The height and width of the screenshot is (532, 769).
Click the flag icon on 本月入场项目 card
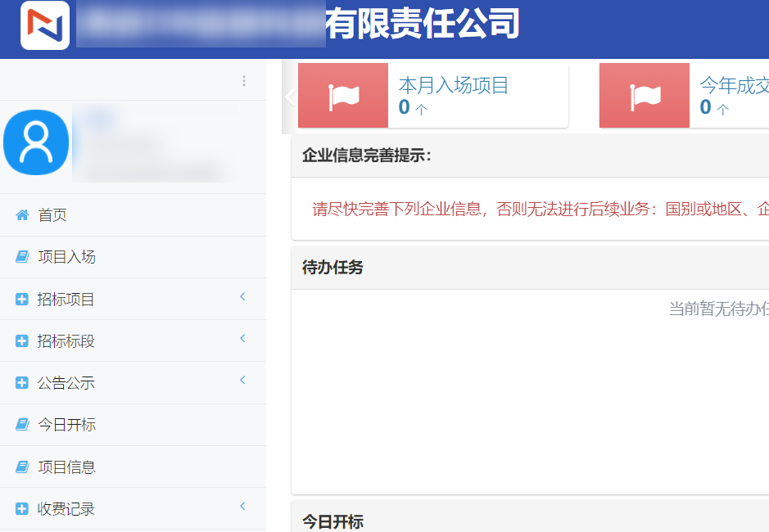point(343,96)
